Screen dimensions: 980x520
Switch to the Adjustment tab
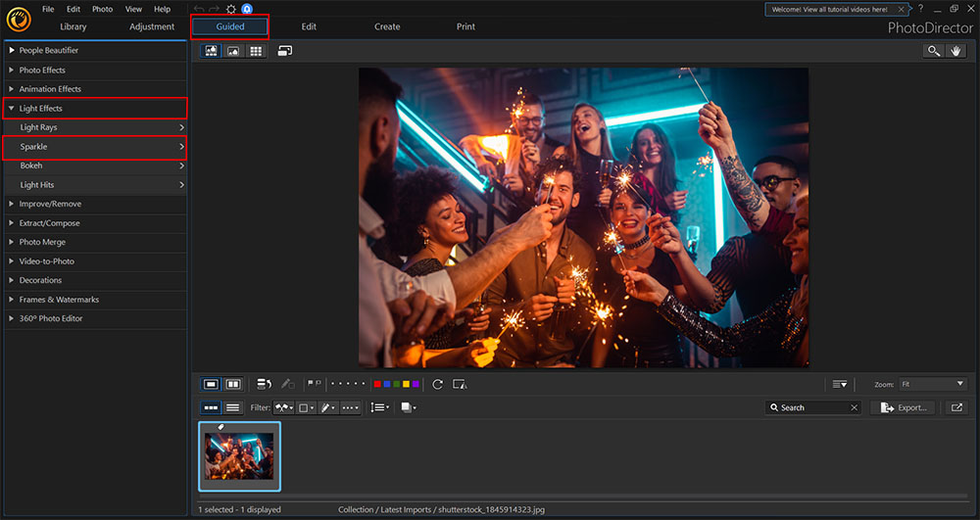coord(152,26)
